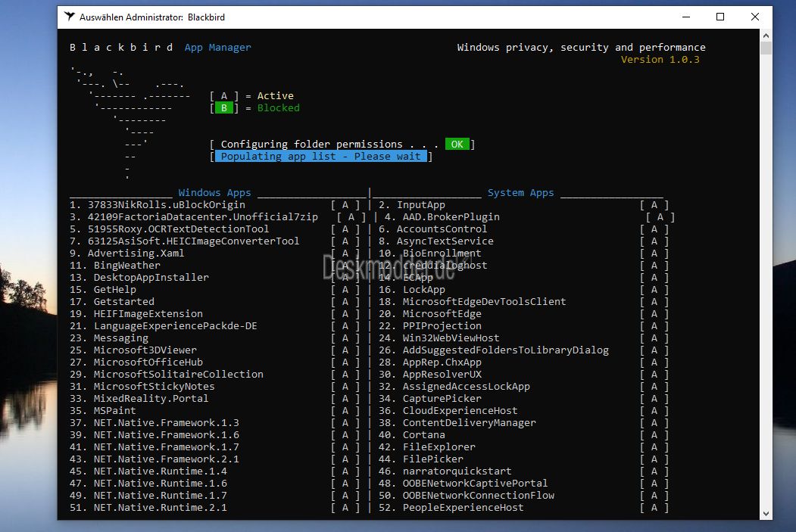Select the 'Win32WebViewHost' entry
Viewport: 796px width, 532px height.
pyautogui.click(x=451, y=338)
